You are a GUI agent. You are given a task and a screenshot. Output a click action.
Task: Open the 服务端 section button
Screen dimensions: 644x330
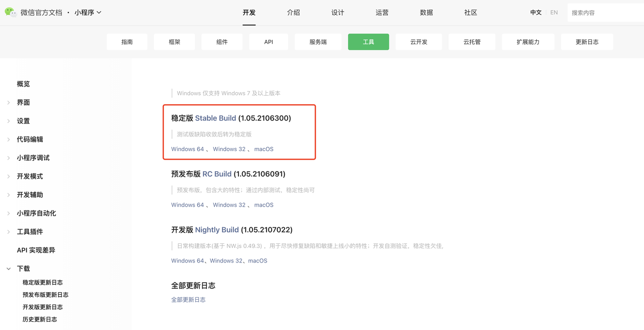[x=318, y=42]
